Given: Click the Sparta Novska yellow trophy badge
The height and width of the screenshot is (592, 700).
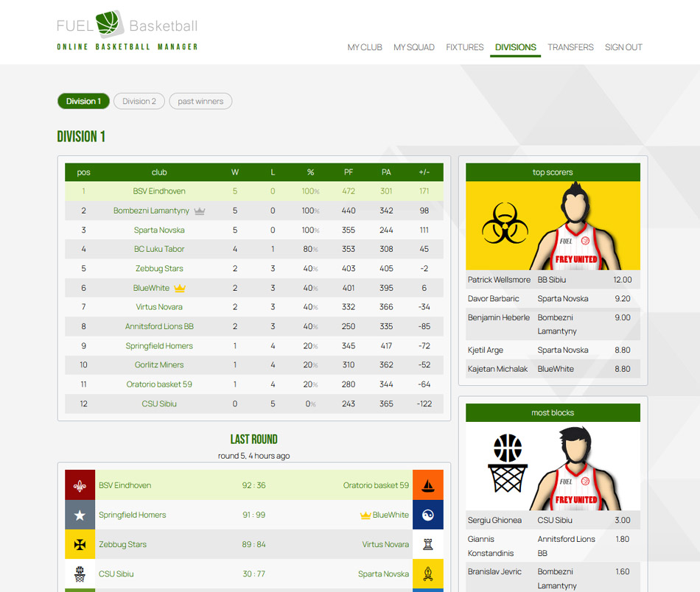Looking at the screenshot, I should pyautogui.click(x=427, y=574).
